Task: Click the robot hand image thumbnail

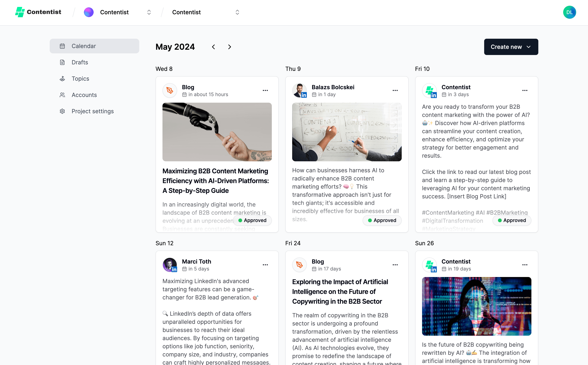Action: 217,132
